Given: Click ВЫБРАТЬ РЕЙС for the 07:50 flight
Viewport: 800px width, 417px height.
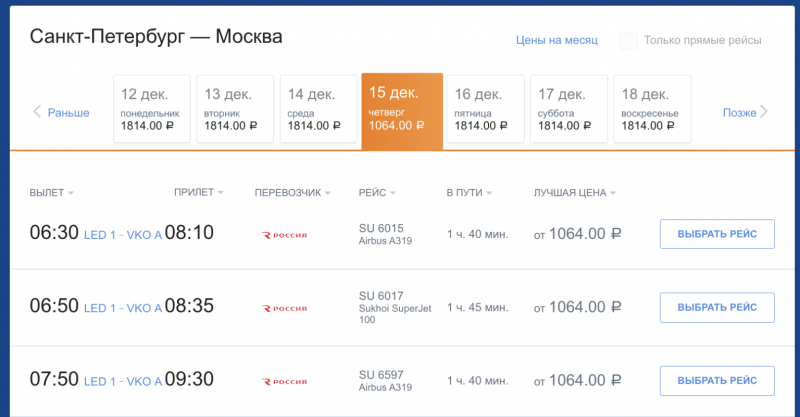Looking at the screenshot, I should pos(717,381).
